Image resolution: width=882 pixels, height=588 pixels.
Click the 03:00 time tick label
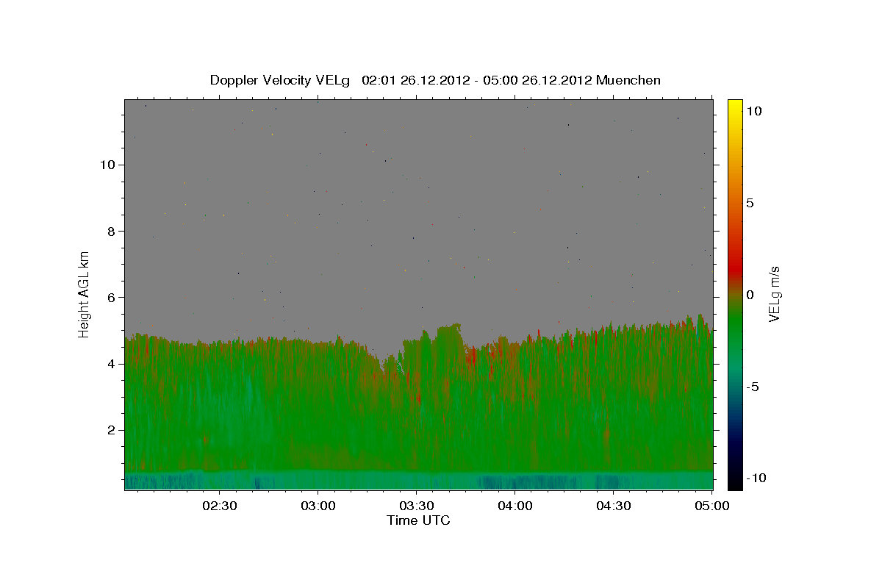(318, 506)
